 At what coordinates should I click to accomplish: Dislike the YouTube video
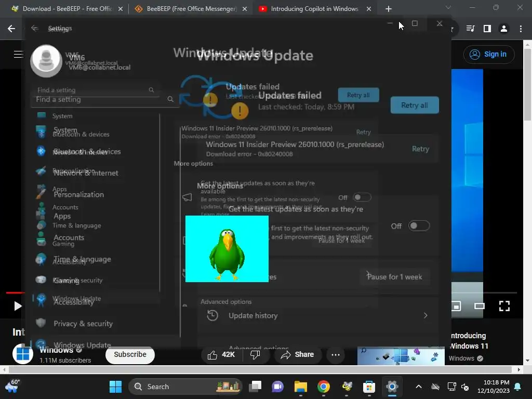click(255, 354)
